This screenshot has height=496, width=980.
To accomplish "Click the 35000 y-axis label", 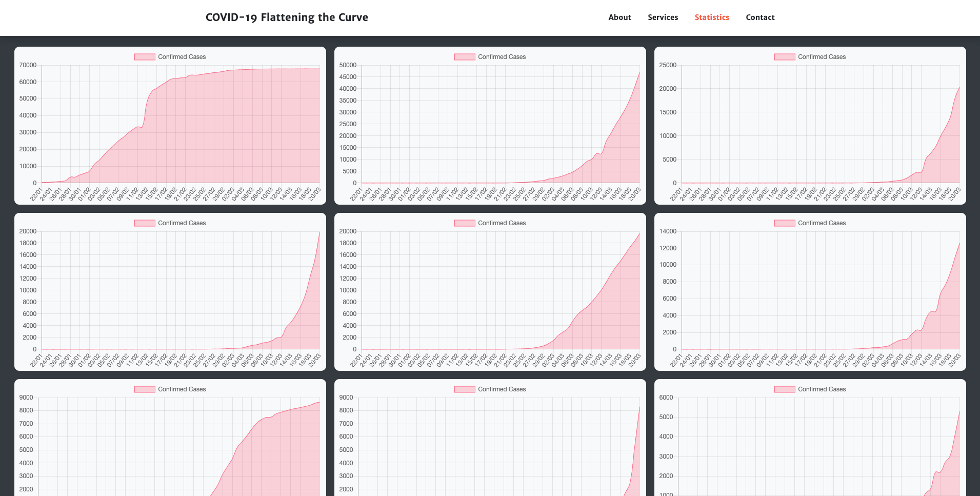I will tap(348, 101).
